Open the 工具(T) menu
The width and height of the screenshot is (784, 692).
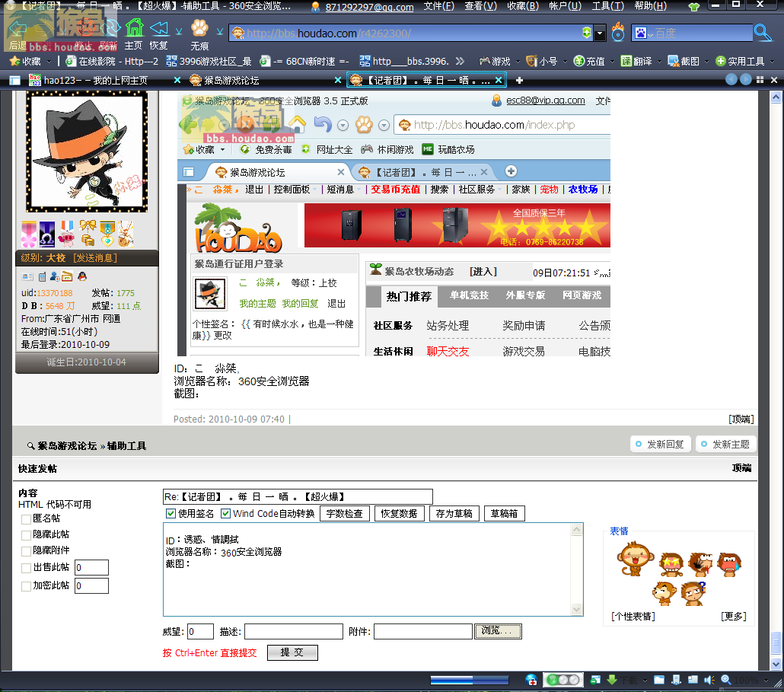pyautogui.click(x=608, y=7)
